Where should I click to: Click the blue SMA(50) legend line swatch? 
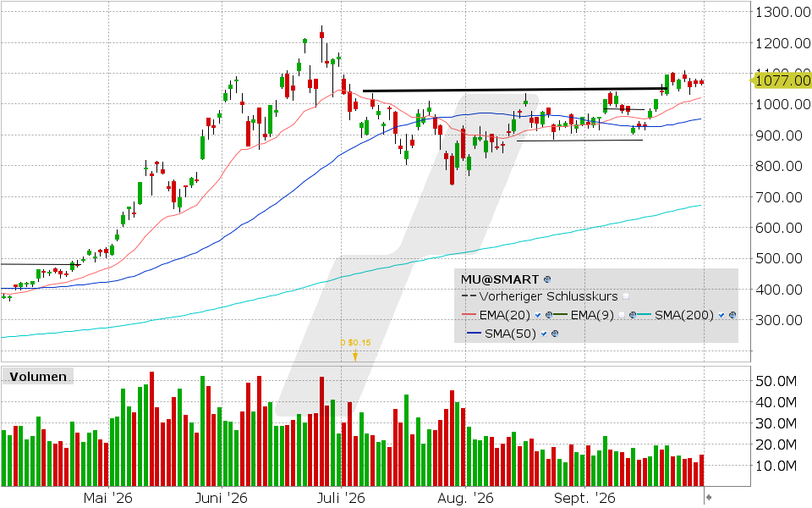[474, 333]
